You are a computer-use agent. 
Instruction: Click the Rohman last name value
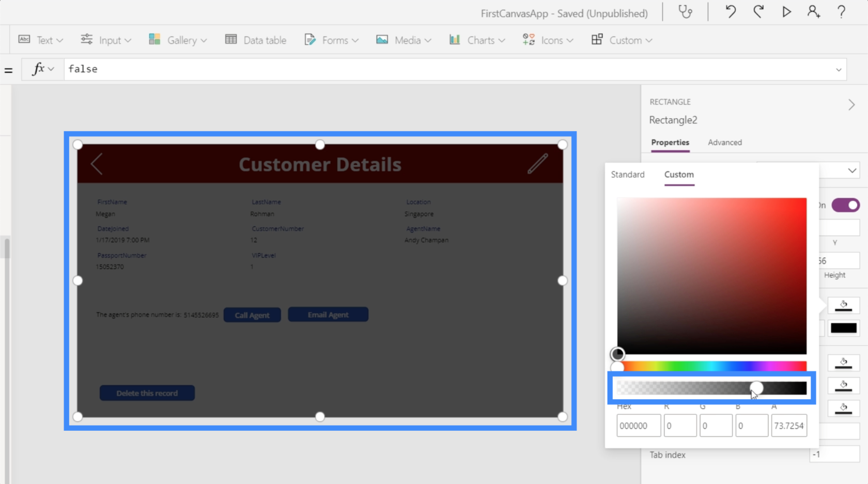262,214
